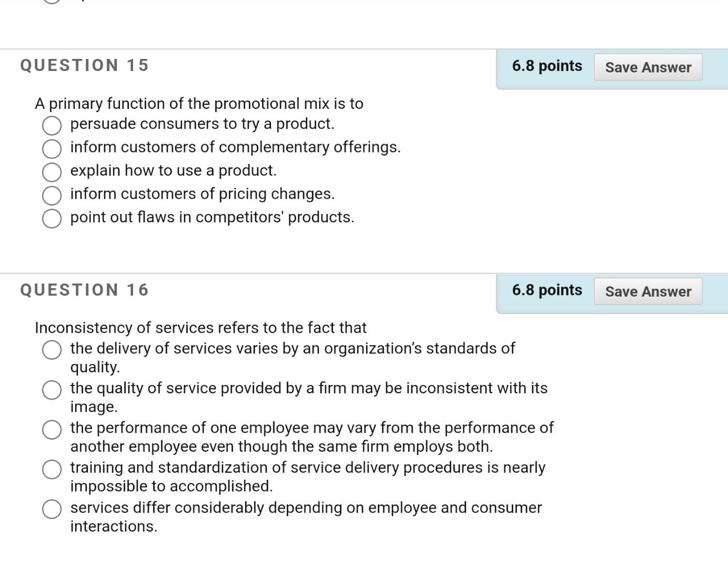
Task: Select "inform customers of complementary offerings" option
Action: (x=52, y=149)
